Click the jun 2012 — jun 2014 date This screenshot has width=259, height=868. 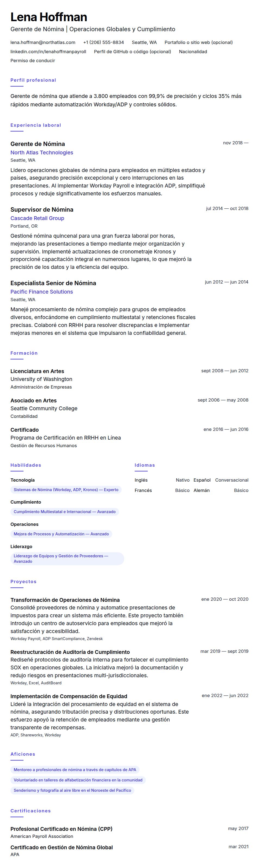[226, 282]
